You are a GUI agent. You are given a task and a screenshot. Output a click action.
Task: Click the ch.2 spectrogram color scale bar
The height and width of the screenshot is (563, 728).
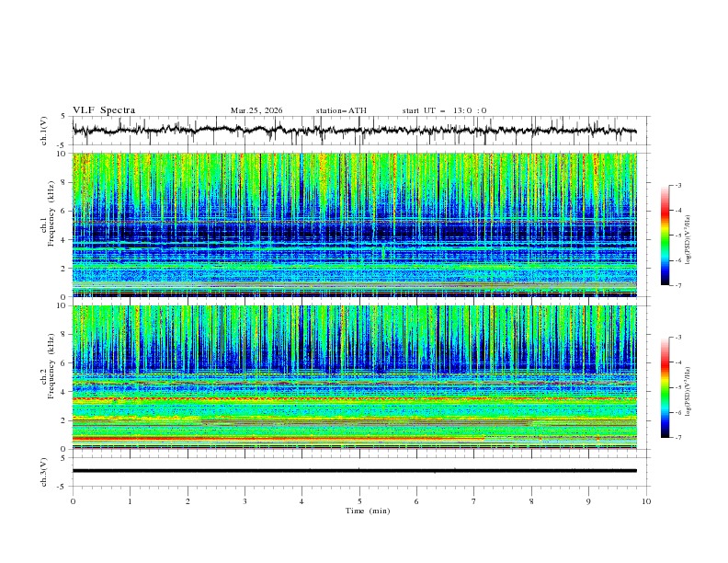(665, 387)
